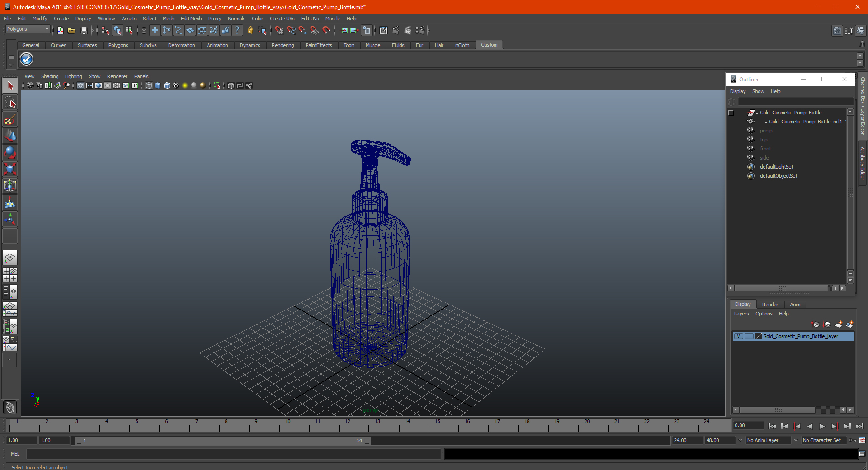
Task: Enable wireframe display in viewport toolbar
Action: (149, 85)
